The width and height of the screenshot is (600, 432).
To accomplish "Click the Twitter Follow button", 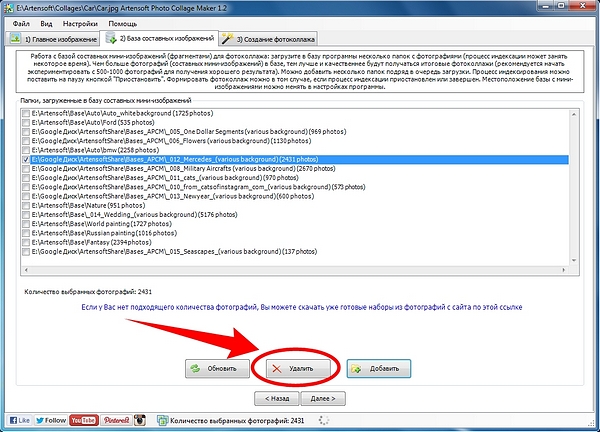I will pyautogui.click(x=51, y=420).
